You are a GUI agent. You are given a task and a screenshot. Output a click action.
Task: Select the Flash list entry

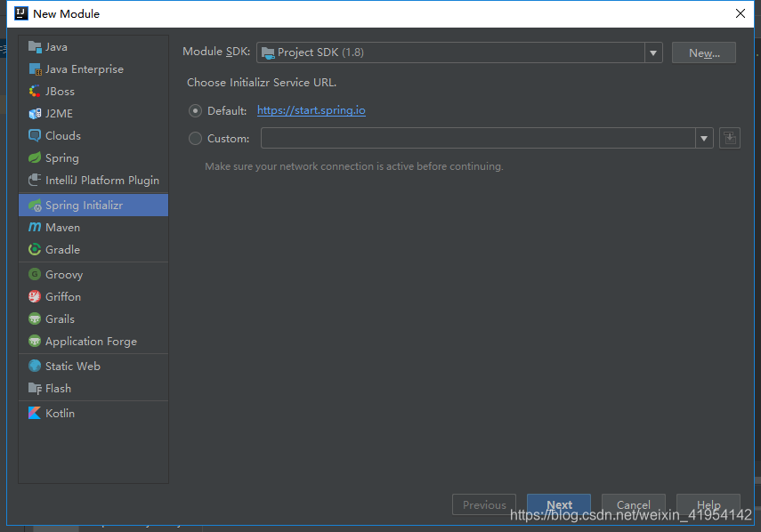coord(93,389)
